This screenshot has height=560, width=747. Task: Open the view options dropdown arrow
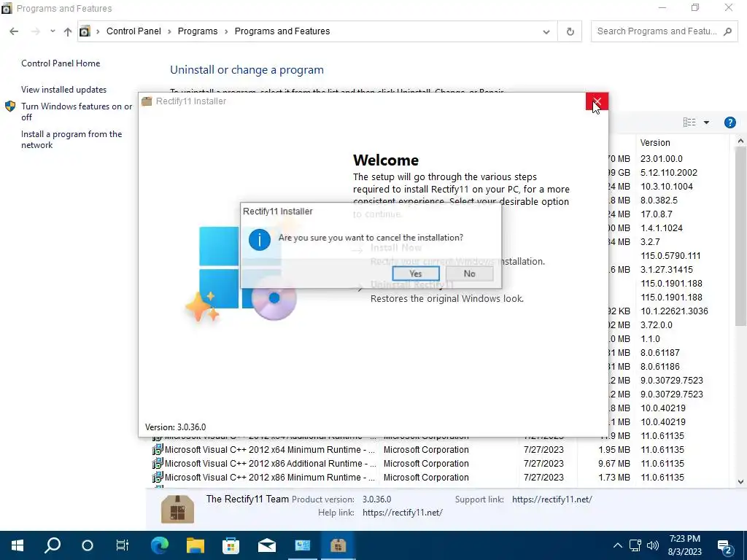(706, 122)
